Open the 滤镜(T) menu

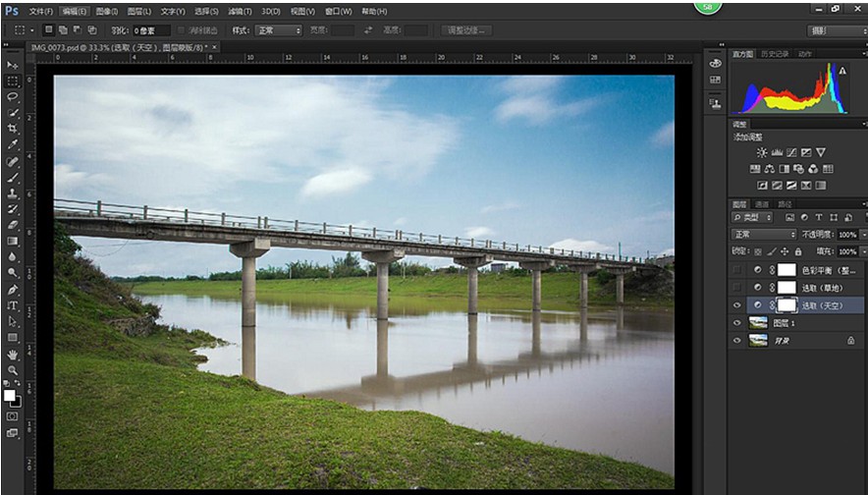(240, 11)
